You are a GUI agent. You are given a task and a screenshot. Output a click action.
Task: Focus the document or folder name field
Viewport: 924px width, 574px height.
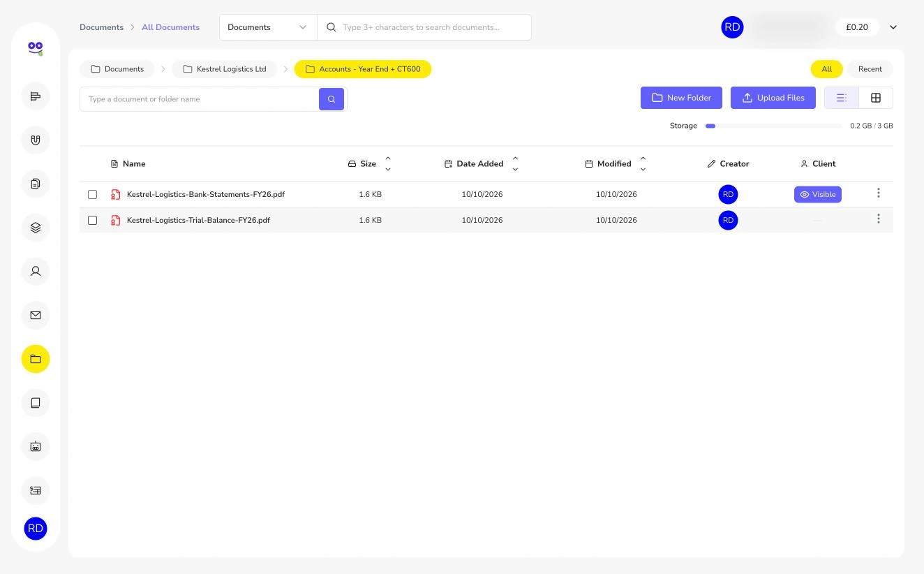click(x=200, y=99)
